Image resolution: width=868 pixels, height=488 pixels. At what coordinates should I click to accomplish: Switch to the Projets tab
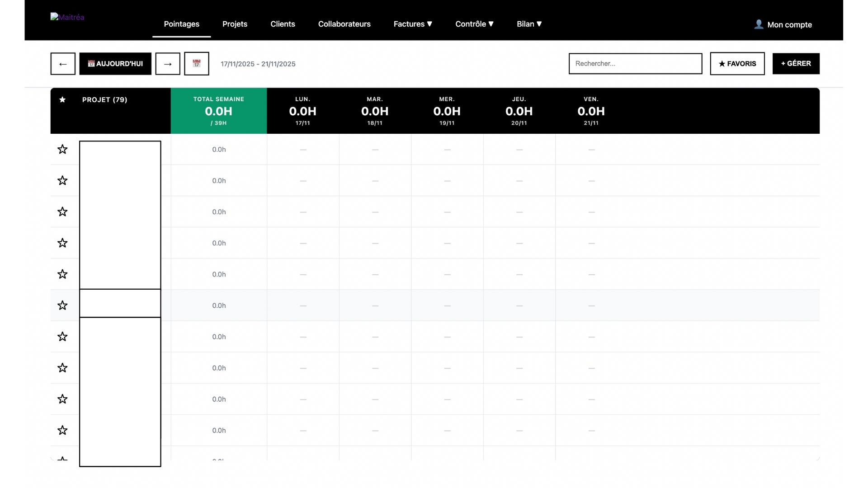[235, 24]
